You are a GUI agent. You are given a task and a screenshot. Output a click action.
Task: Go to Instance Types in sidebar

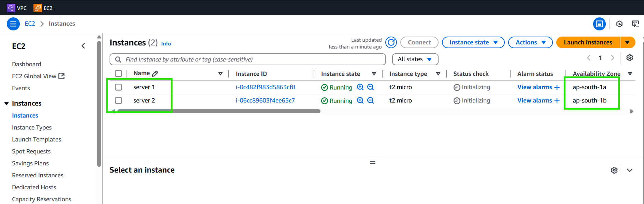pos(32,127)
